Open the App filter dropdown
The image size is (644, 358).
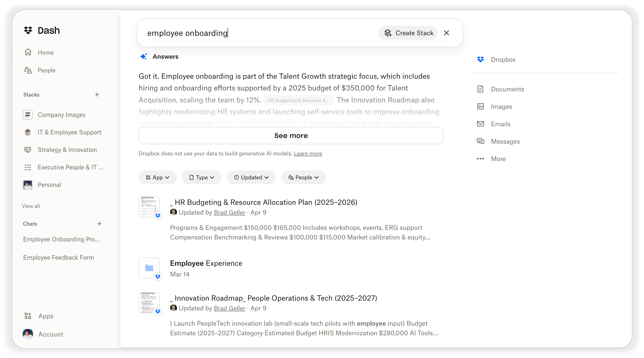click(158, 177)
